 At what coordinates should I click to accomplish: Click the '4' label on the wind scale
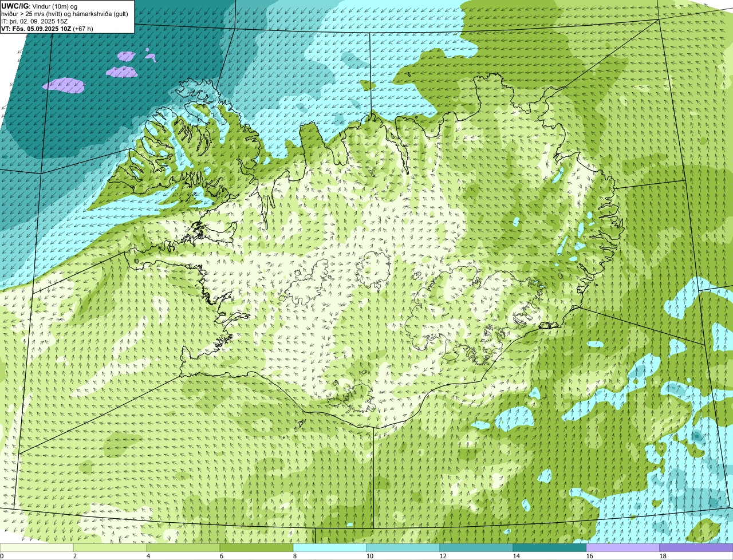148,556
